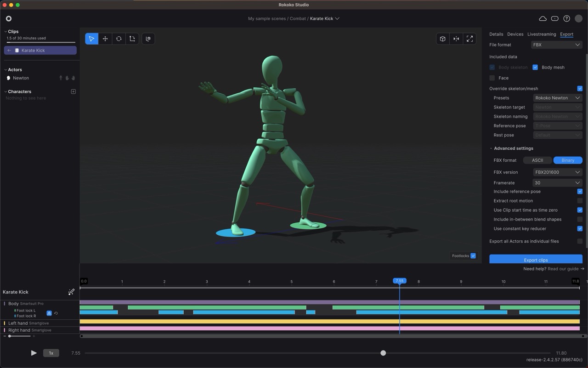Click the blue foot lock edit icon

[49, 313]
